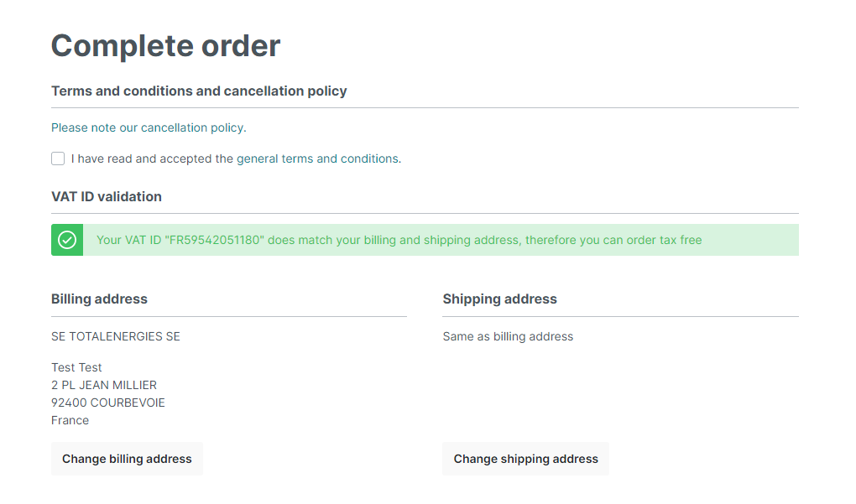Click the Billing address heading
856x504 pixels.
(99, 299)
